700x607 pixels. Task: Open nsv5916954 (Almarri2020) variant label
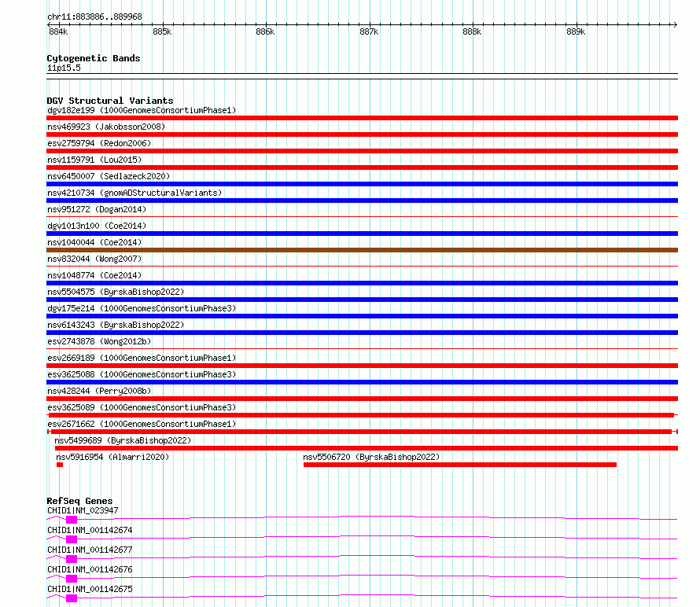[112, 457]
